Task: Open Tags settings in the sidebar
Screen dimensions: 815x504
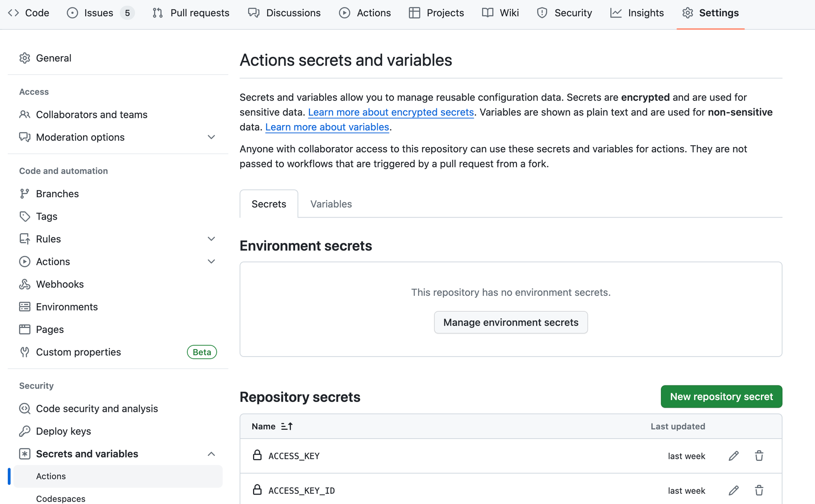Action: tap(46, 216)
